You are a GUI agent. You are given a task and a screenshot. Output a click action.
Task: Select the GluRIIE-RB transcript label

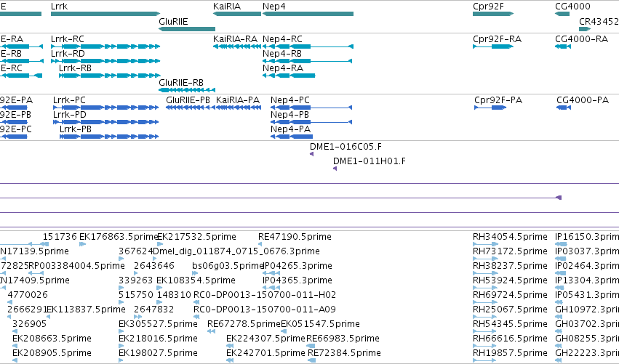181,83
